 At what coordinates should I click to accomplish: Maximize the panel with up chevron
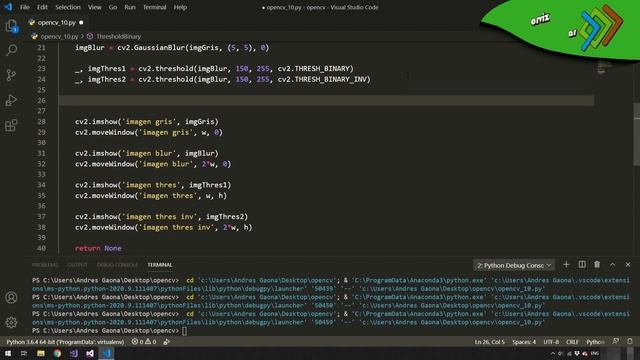pyautogui.click(x=613, y=265)
